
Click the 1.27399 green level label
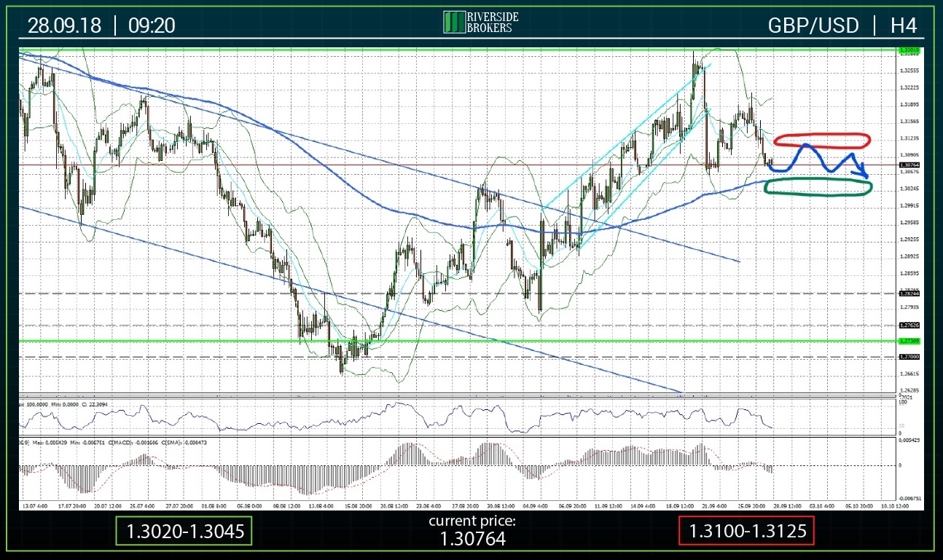[909, 341]
